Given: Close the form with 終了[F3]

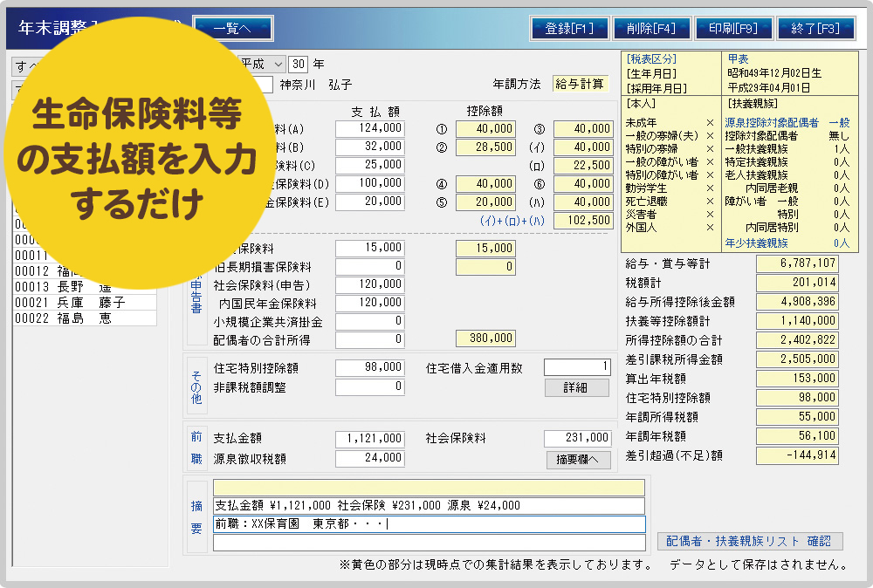Looking at the screenshot, I should (815, 29).
